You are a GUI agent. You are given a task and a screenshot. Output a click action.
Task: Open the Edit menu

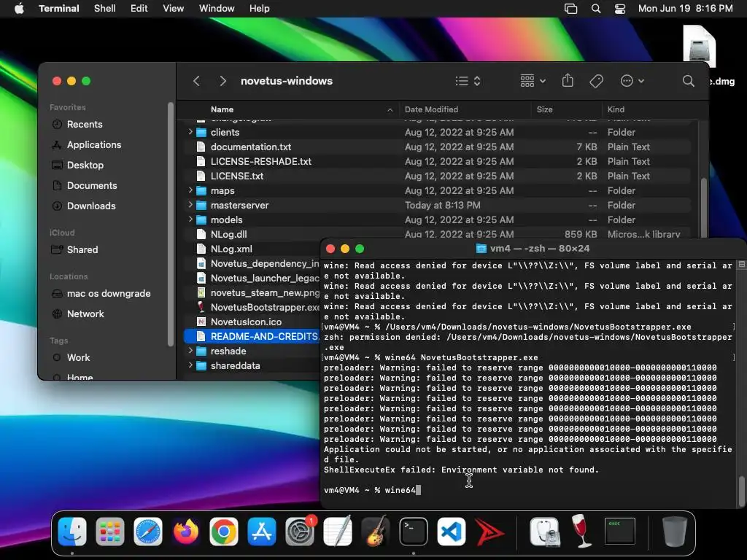(139, 9)
